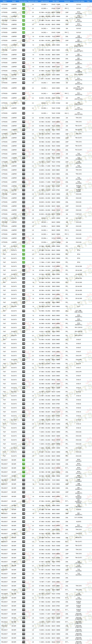This screenshot has width=92, height=644.
Task: Click PB icon in Fiat Ducato 11.1994 -> 04.2002 row
Action: [x=23, y=258]
